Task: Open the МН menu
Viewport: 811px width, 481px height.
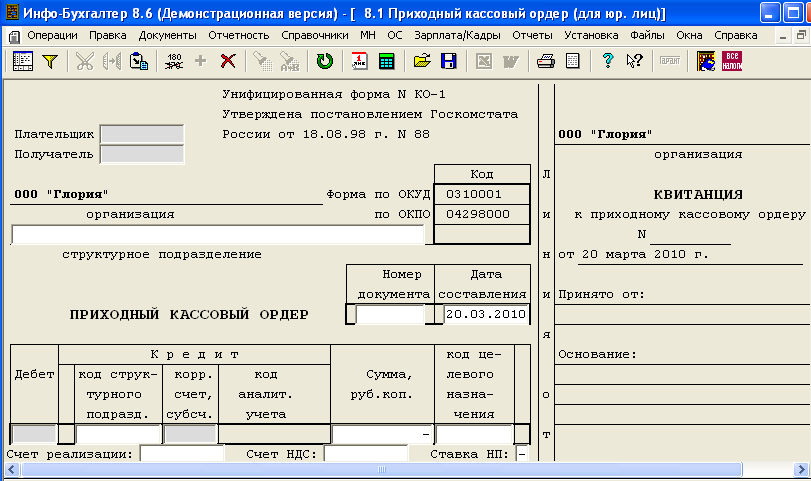Action: [x=368, y=35]
